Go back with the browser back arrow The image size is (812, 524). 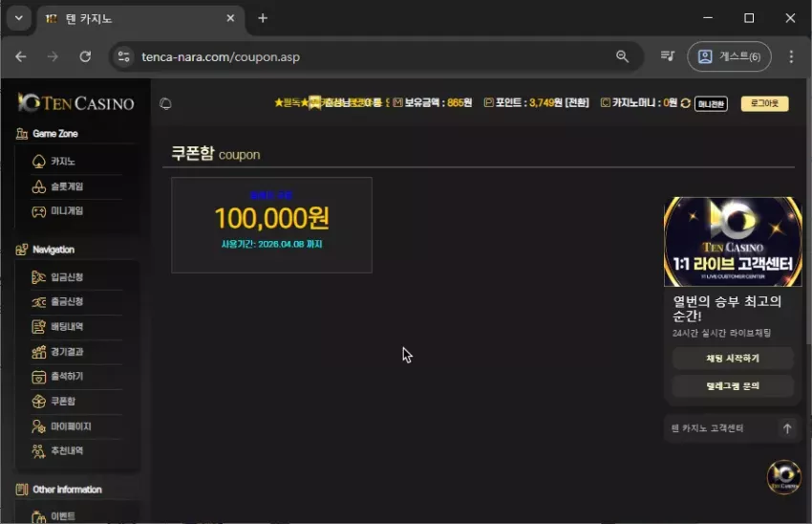pos(21,56)
